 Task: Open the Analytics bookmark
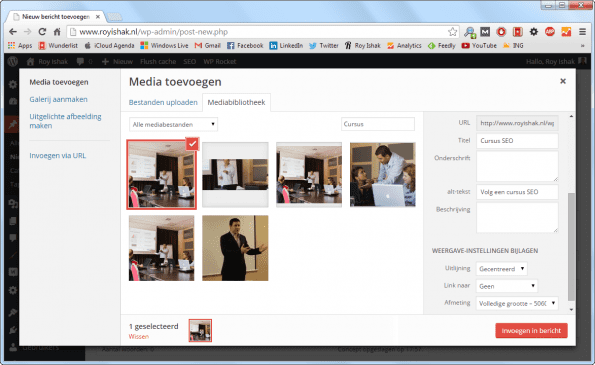point(404,46)
